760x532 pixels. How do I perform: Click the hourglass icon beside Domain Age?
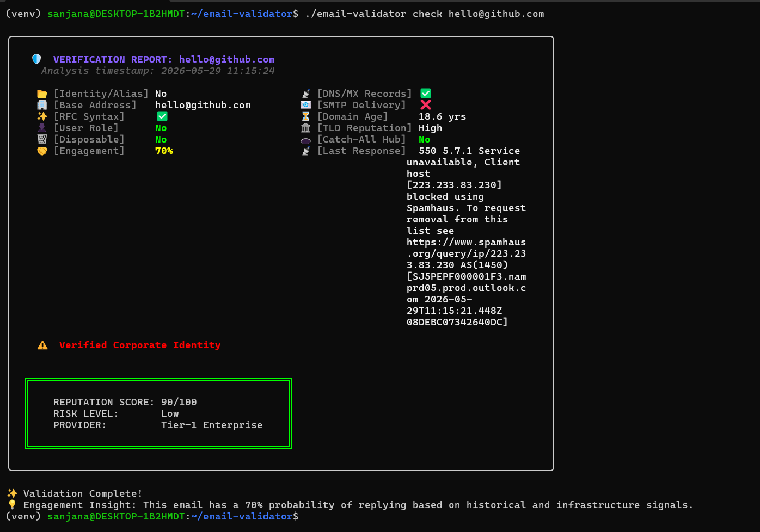[x=306, y=116]
